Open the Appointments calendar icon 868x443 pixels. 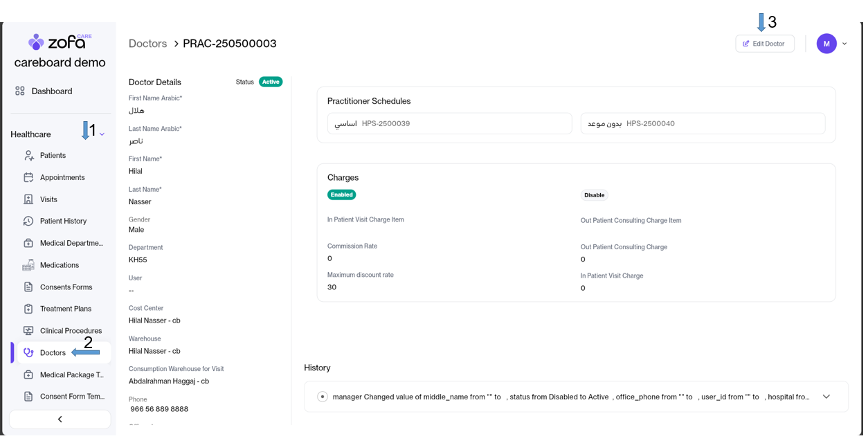[x=28, y=178]
